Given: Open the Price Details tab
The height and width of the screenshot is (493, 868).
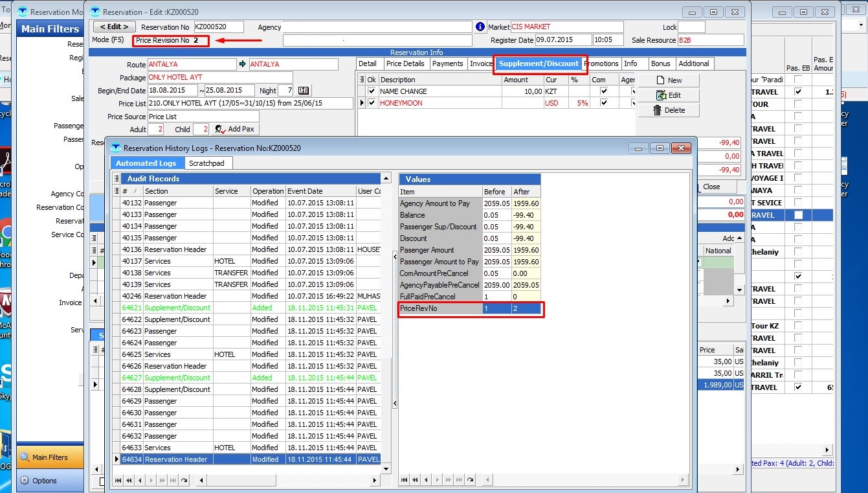Looking at the screenshot, I should [405, 63].
